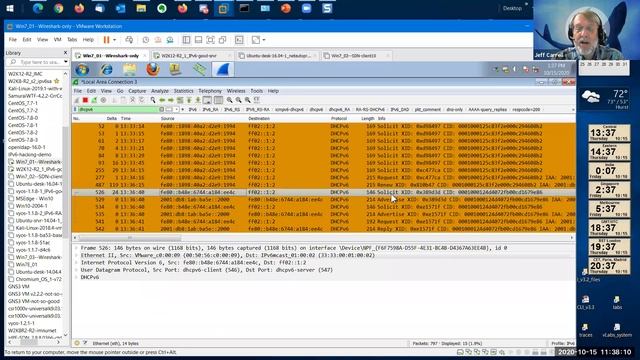Expand User Datagram Protocol details
Screen dimensions: 640x360
tap(76, 270)
